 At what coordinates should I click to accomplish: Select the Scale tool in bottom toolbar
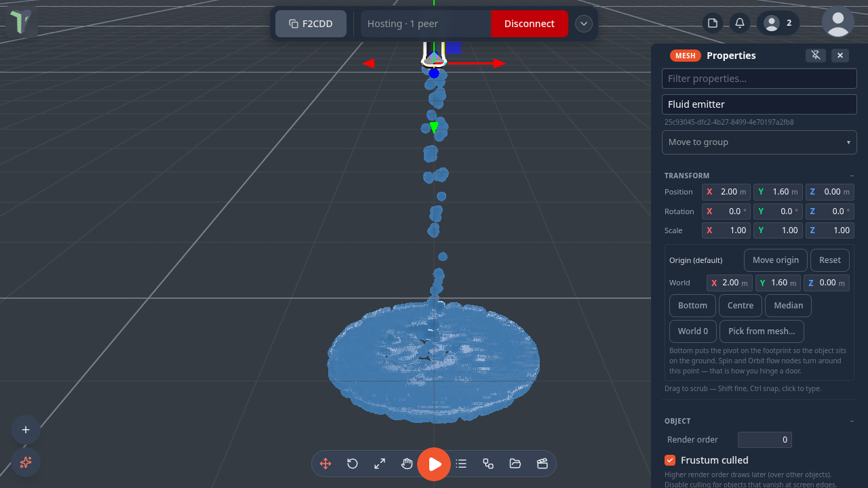click(x=380, y=464)
